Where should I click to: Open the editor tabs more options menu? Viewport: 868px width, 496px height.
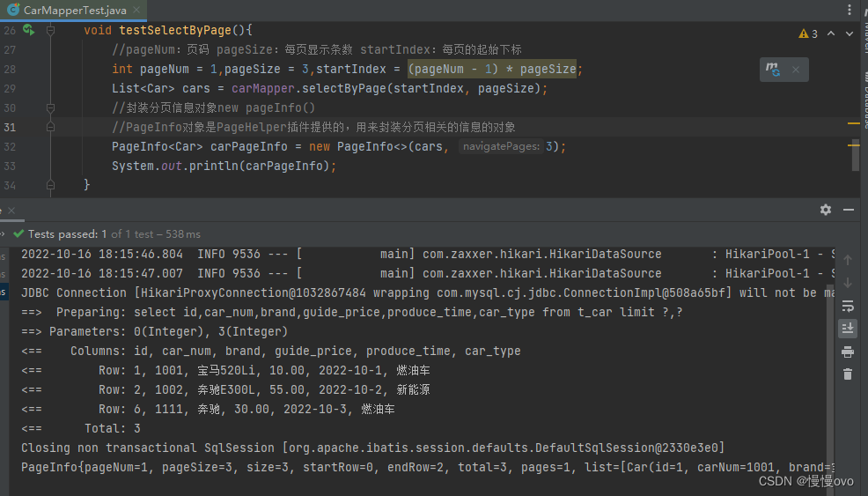(850, 10)
